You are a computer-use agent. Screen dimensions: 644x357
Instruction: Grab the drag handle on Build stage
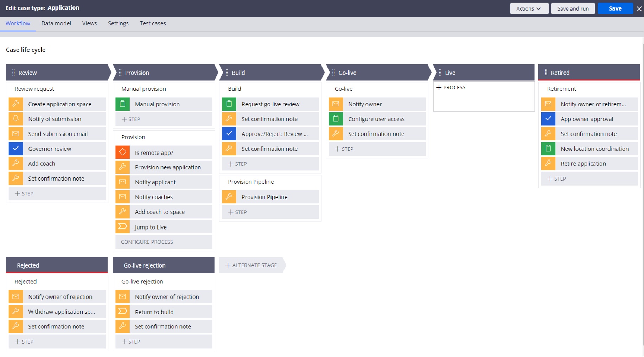227,73
